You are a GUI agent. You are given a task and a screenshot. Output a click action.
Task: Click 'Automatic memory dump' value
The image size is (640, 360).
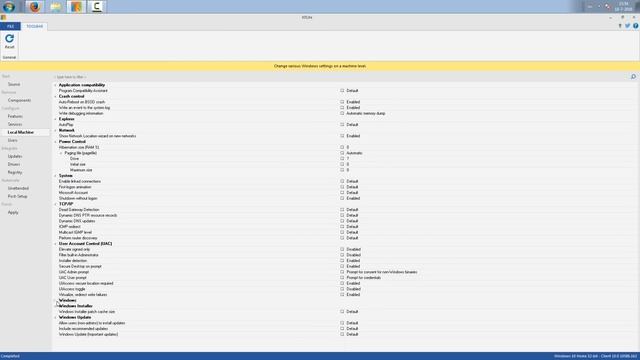tap(366, 113)
